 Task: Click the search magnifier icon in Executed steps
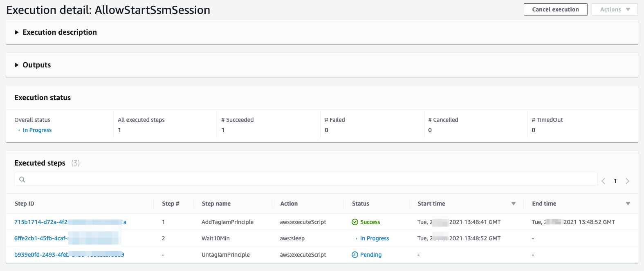pos(22,179)
